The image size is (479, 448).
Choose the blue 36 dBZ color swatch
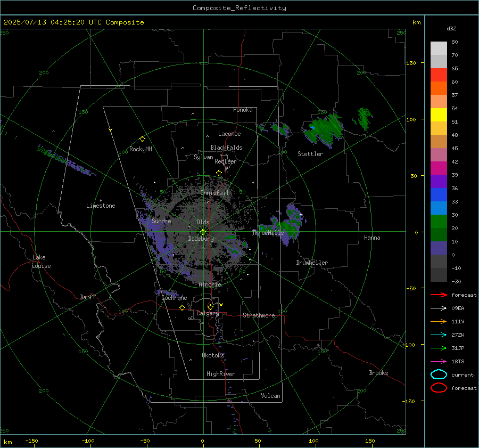[439, 194]
